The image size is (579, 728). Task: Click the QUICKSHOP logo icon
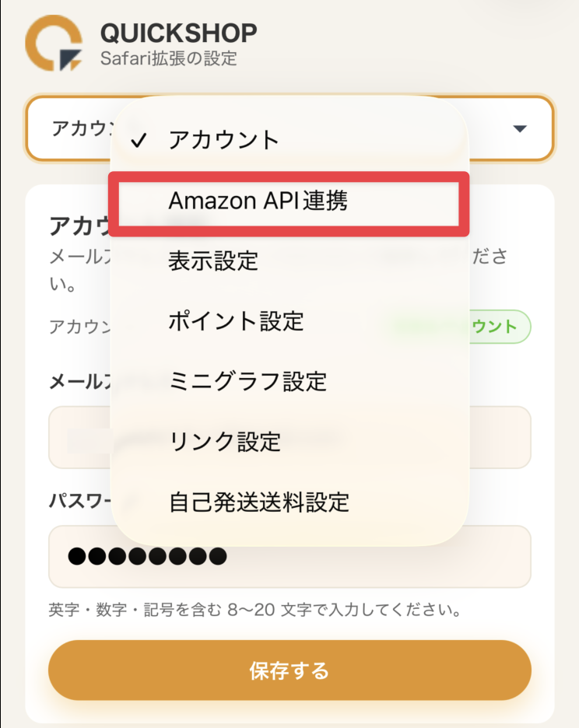pos(54,43)
